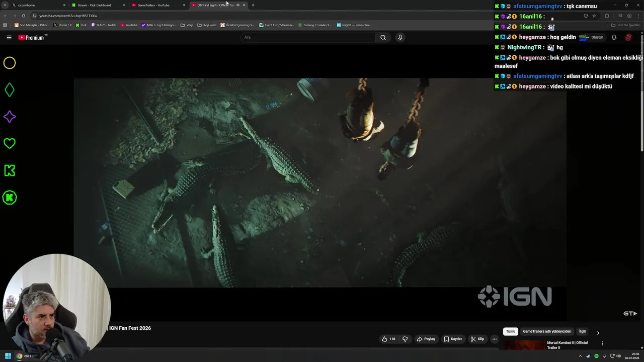The image size is (644, 362).
Task: Open the NBA 3. Lig B Kategori bookmark
Action: click(x=158, y=25)
